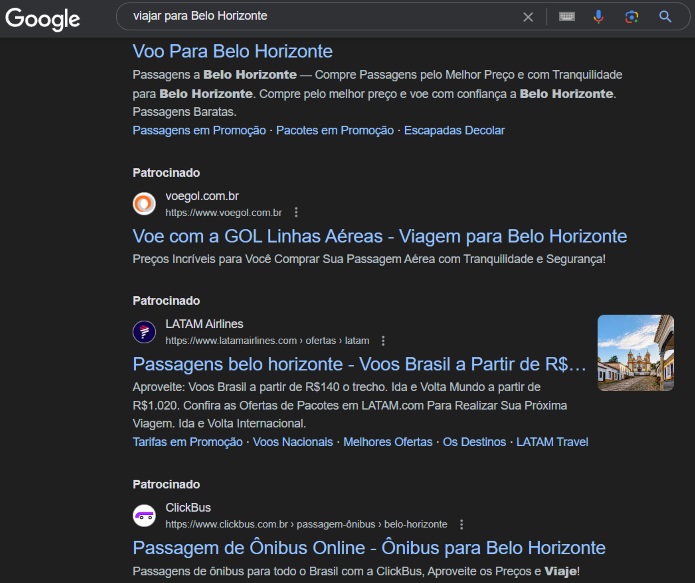Open the 'Pacotes em Promoção' sitelink

pos(335,130)
